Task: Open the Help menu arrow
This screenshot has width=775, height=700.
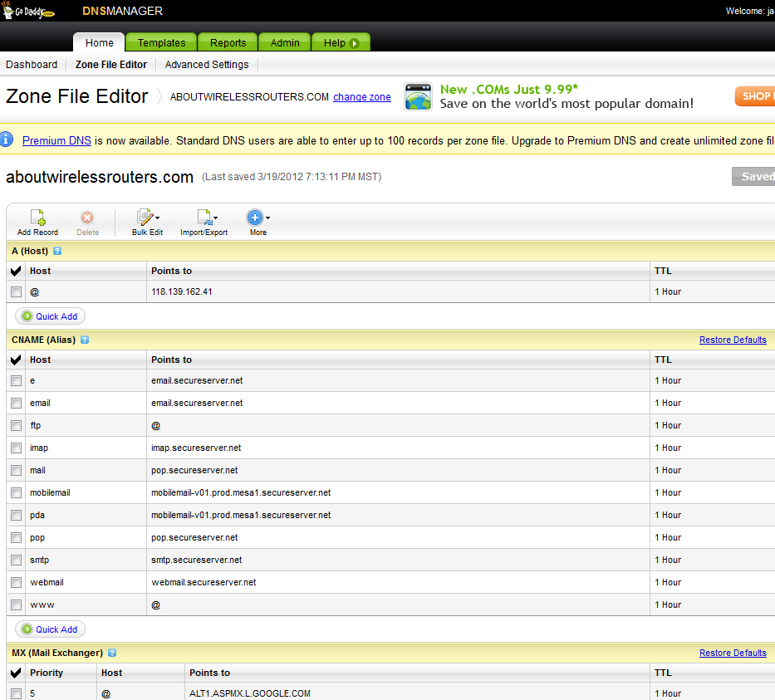Action: click(354, 43)
